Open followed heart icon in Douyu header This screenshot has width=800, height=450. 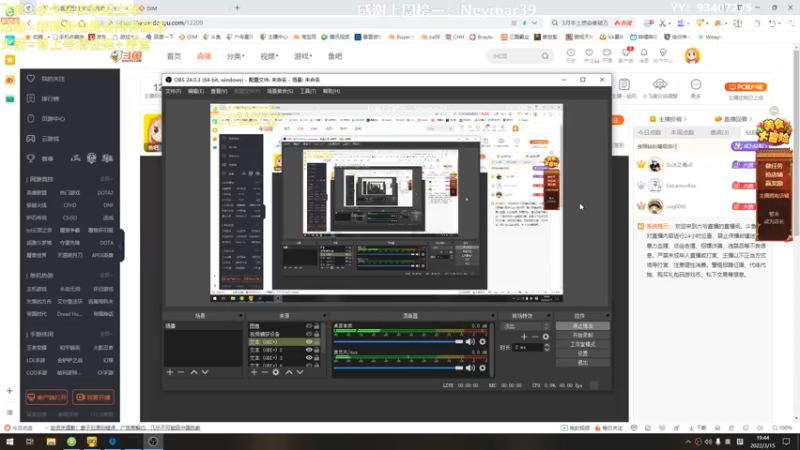coord(589,55)
